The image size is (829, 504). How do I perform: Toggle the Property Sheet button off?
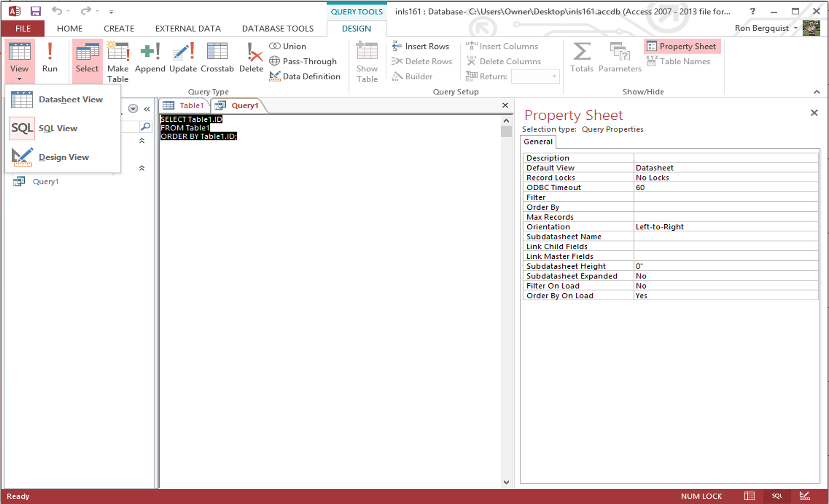pos(682,46)
